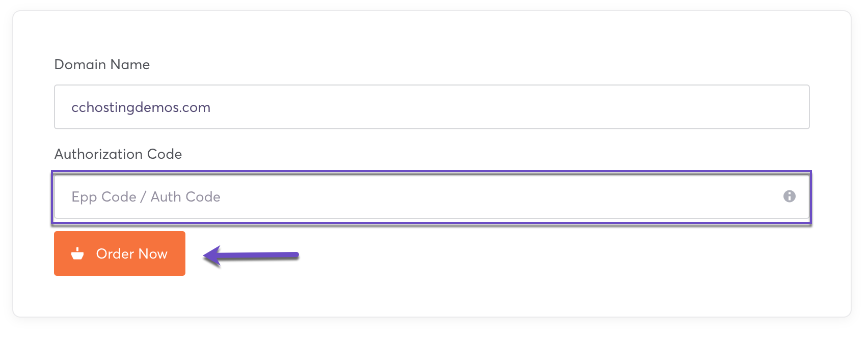Click the info icon in Authorization Code field
Screen dimensions: 868x340
click(789, 196)
